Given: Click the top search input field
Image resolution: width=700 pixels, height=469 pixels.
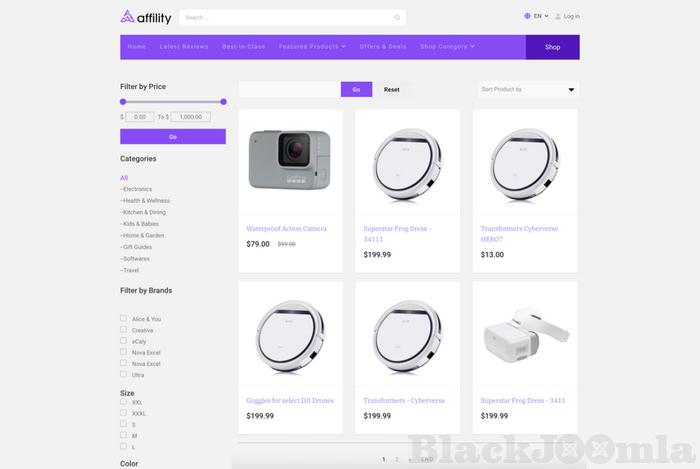Looking at the screenshot, I should 292,18.
